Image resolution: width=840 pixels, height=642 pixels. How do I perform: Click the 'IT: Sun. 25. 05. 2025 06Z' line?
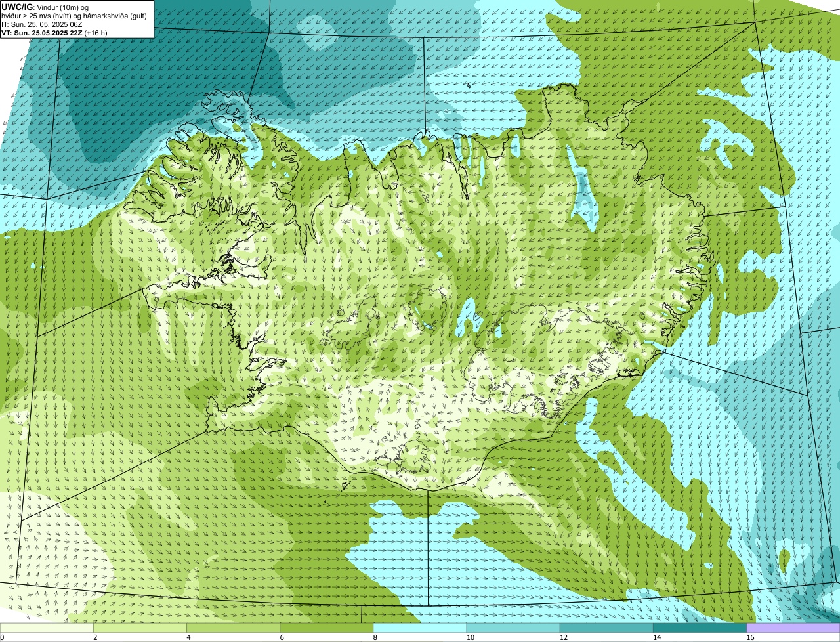[x=42, y=24]
